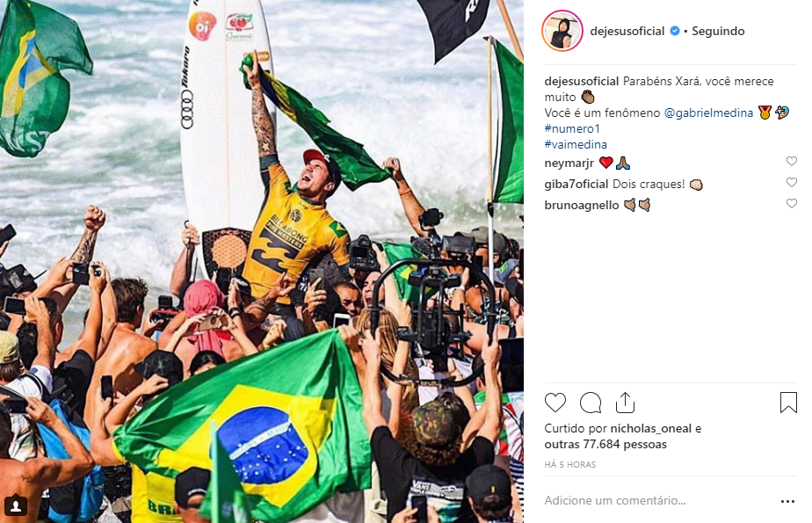Visit the giba7oficial commenter profile
812x523 pixels.
[x=576, y=185]
